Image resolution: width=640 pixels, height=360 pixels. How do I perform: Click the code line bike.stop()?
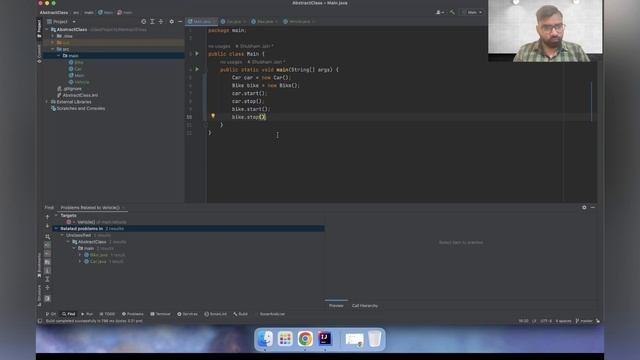click(x=249, y=117)
